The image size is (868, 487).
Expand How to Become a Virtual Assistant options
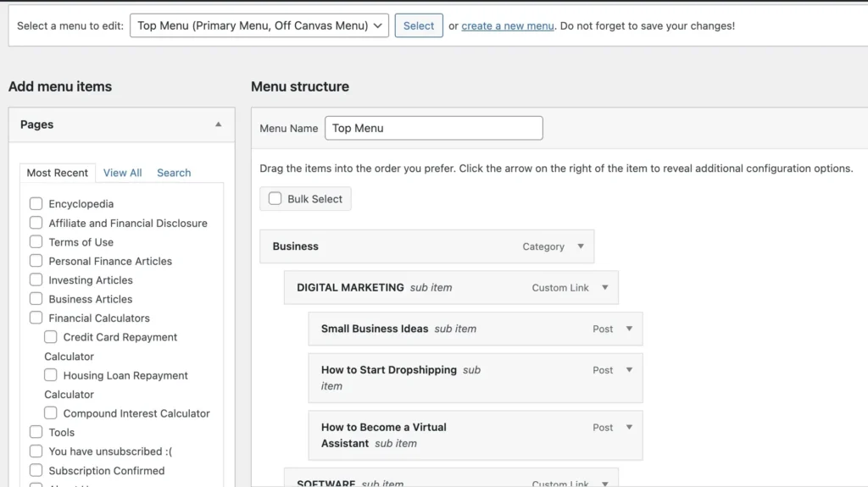629,428
